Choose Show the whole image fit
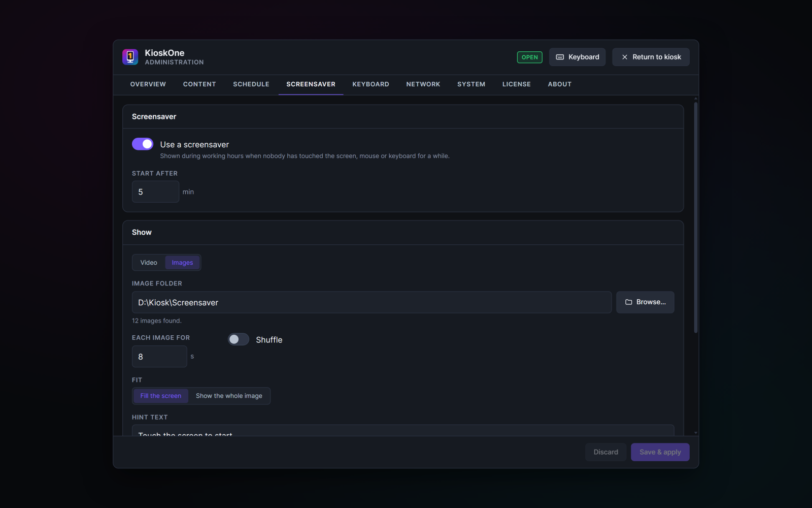Screen dimensions: 812x508 coord(229,396)
